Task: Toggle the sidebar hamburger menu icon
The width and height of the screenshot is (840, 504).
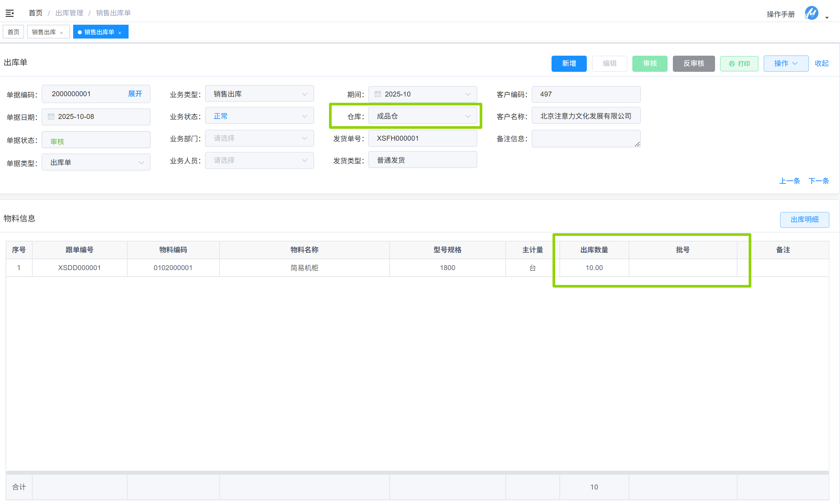Action: 10,13
